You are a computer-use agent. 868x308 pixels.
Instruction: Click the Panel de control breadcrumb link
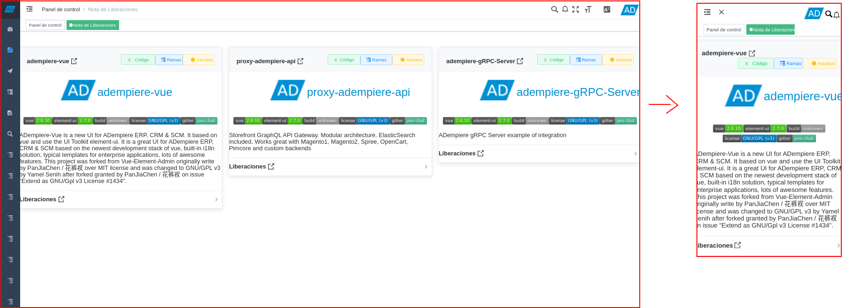click(x=61, y=9)
